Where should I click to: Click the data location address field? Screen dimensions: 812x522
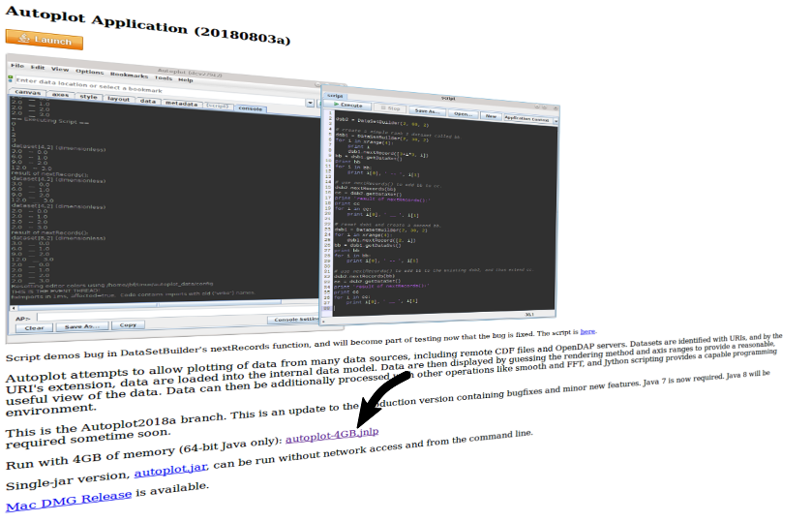pos(161,91)
